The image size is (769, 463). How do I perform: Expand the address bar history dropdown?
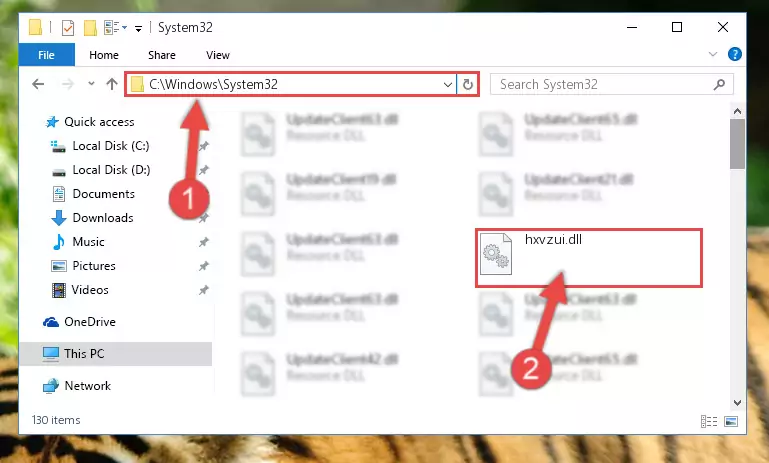[x=447, y=84]
